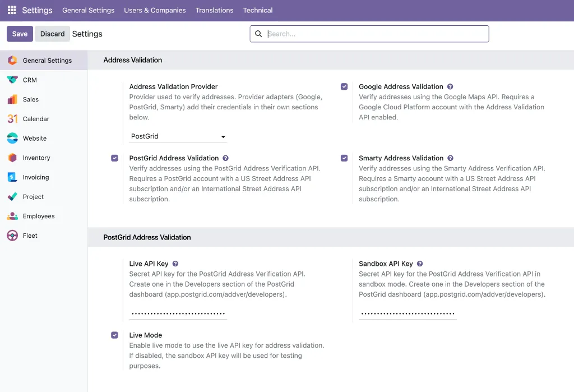This screenshot has width=574, height=392.
Task: Save the settings changes
Action: (x=20, y=34)
